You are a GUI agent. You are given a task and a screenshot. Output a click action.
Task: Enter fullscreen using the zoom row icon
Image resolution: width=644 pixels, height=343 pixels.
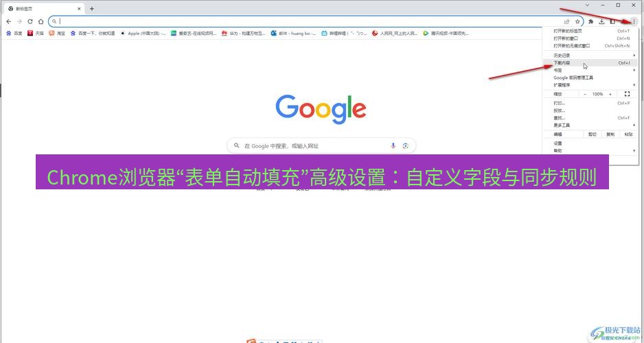click(627, 94)
